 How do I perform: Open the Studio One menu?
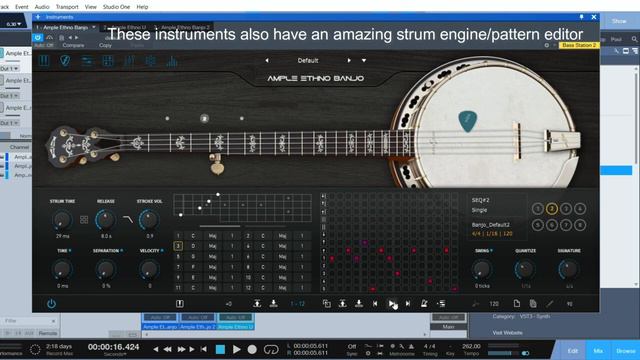click(116, 7)
